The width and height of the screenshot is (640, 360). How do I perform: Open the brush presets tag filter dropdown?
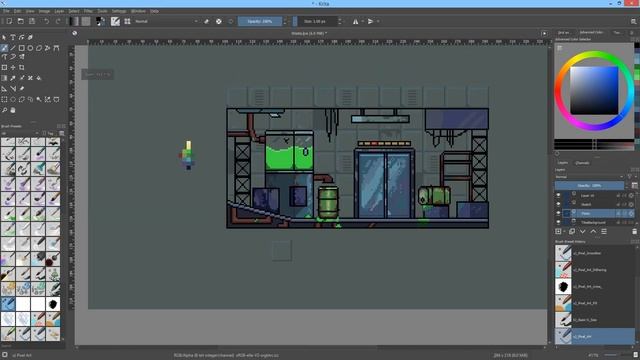pos(20,133)
